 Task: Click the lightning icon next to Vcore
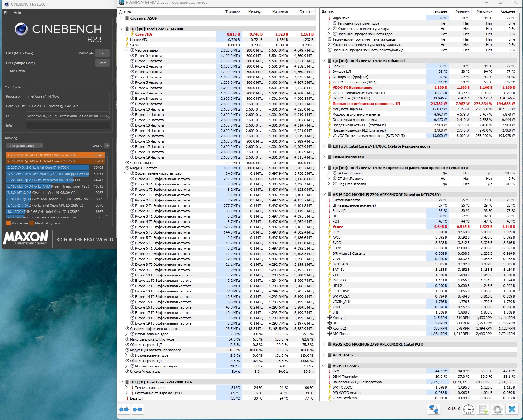point(330,227)
